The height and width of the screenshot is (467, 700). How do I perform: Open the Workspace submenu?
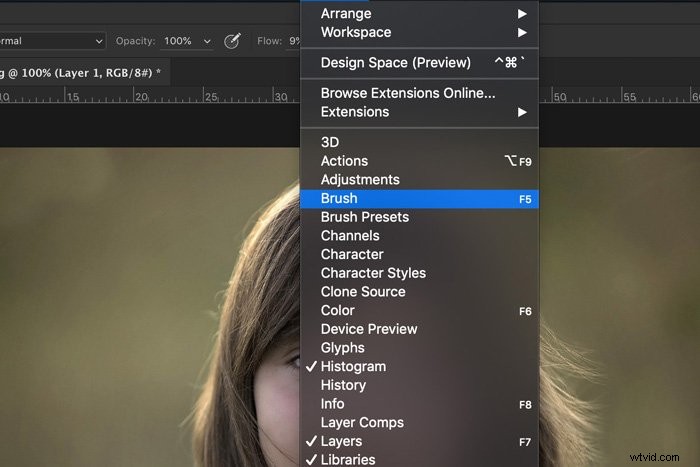coord(419,32)
